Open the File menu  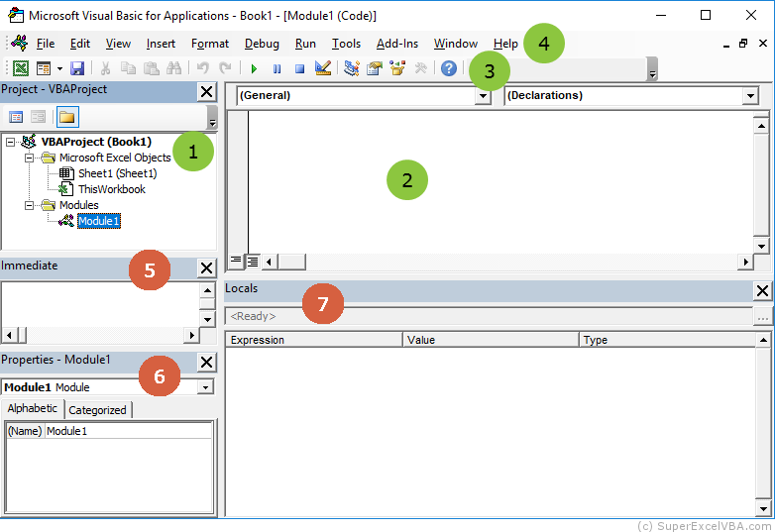pos(46,44)
